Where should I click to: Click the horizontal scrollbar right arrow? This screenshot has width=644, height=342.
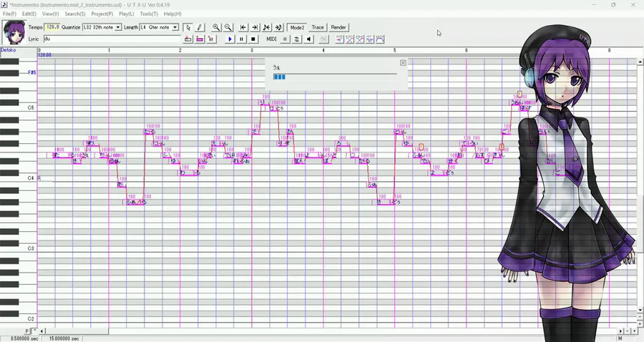621,331
